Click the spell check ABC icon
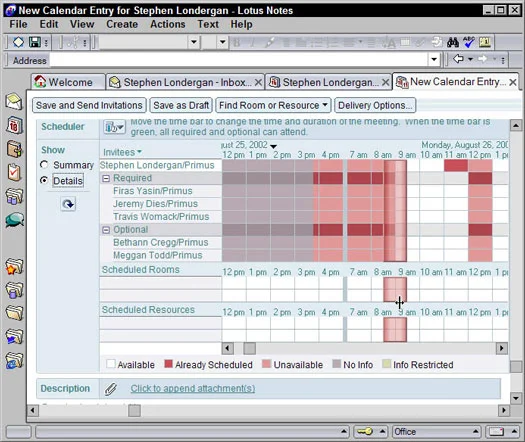Viewport: 525px width, 442px height. tap(468, 42)
